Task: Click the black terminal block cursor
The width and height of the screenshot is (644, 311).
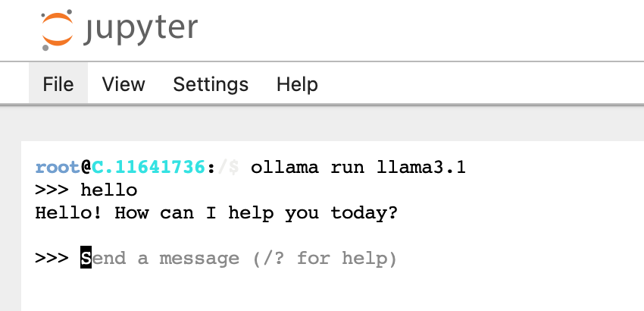Action: point(86,258)
